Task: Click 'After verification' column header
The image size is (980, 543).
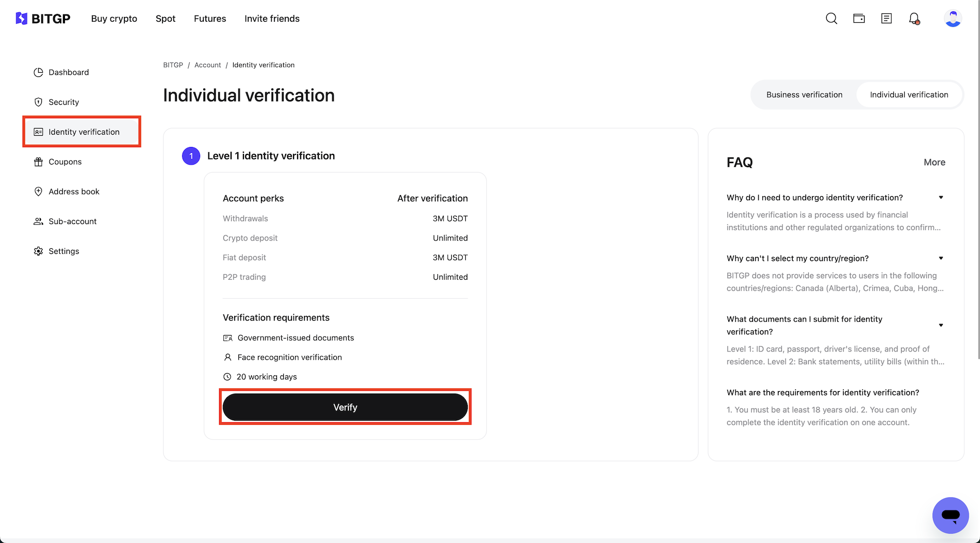Action: pyautogui.click(x=432, y=199)
